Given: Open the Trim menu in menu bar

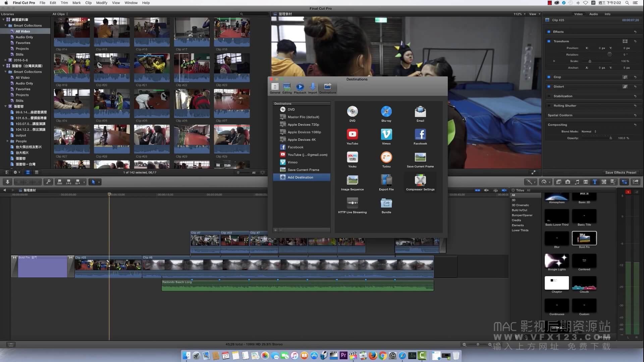Looking at the screenshot, I should [64, 3].
